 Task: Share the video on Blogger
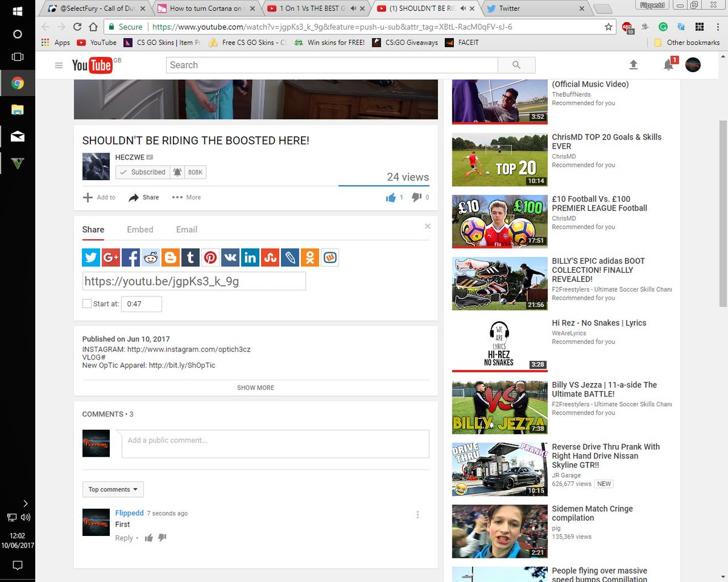click(x=170, y=258)
